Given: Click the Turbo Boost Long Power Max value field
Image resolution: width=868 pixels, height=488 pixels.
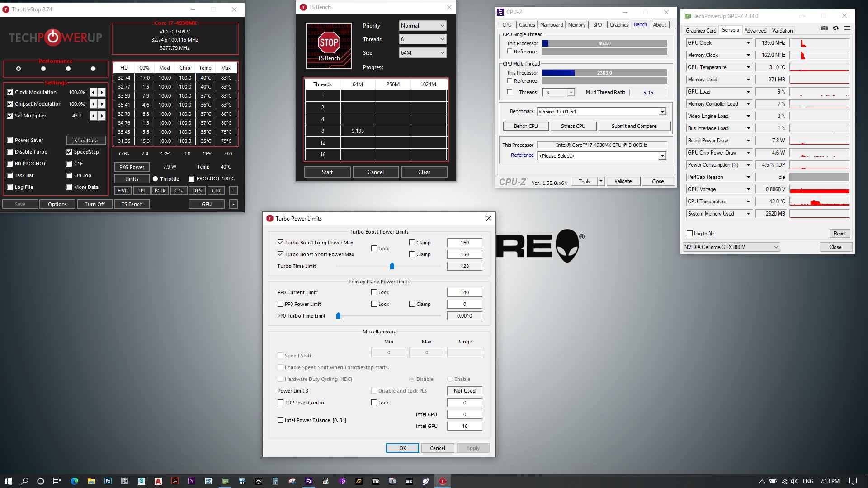Looking at the screenshot, I should tap(465, 243).
